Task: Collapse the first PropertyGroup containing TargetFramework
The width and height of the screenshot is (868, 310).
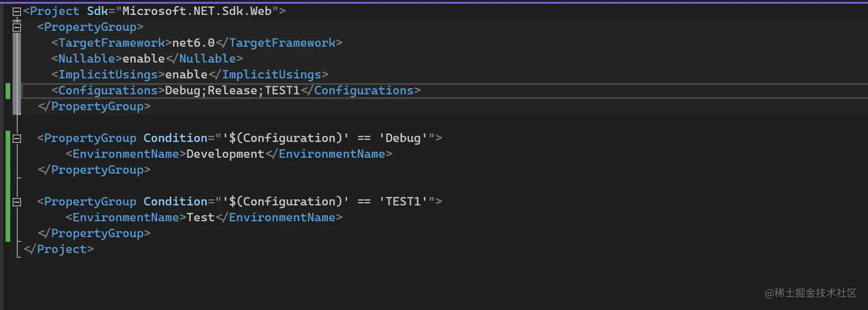Action: pyautogui.click(x=17, y=27)
